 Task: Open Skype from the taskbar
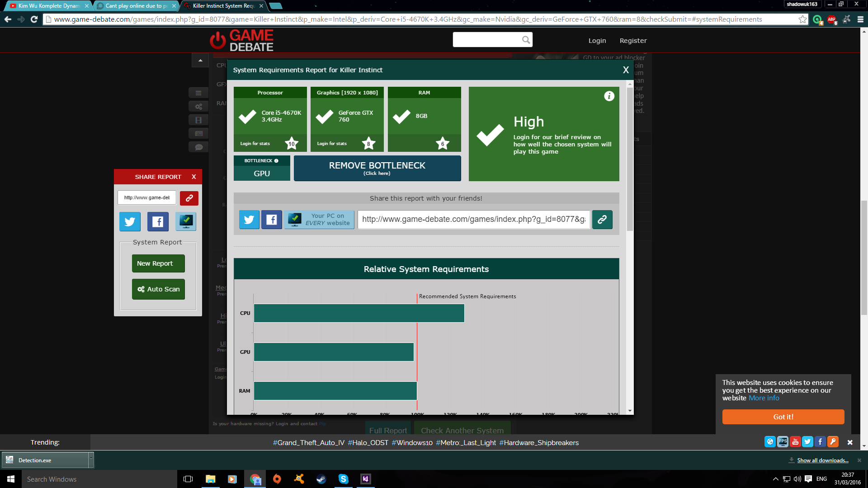343,479
